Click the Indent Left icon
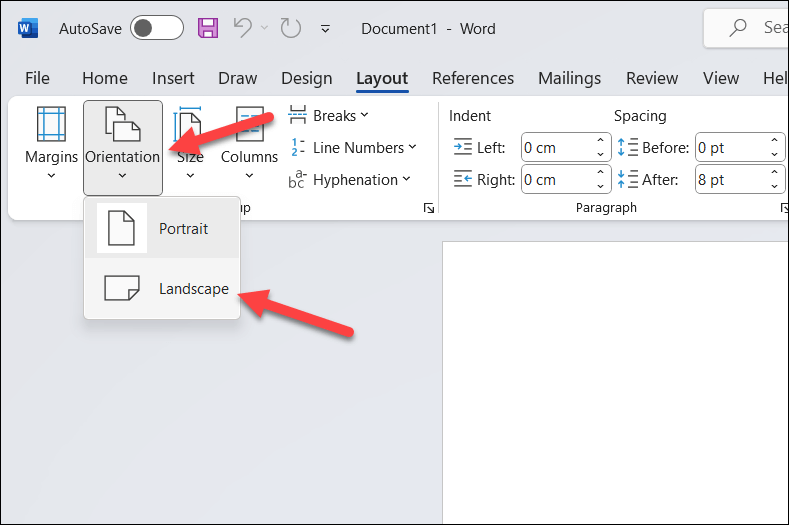The width and height of the screenshot is (789, 525). click(x=462, y=147)
